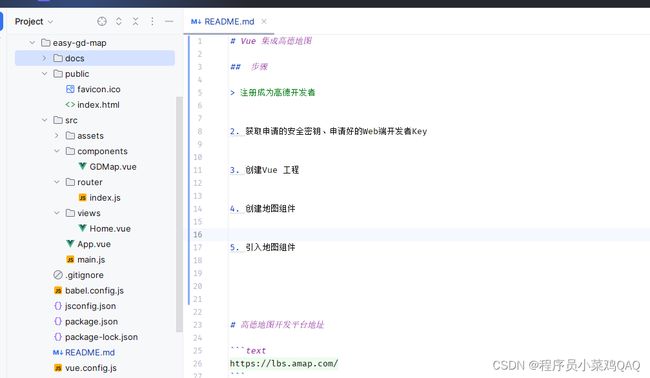Click the JS icon next to vue.config.js

tap(58, 368)
